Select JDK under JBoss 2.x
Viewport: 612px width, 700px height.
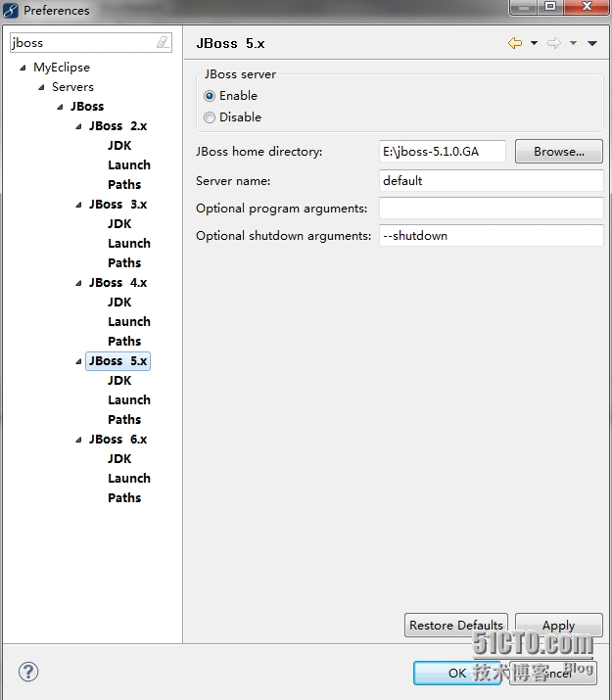(119, 146)
